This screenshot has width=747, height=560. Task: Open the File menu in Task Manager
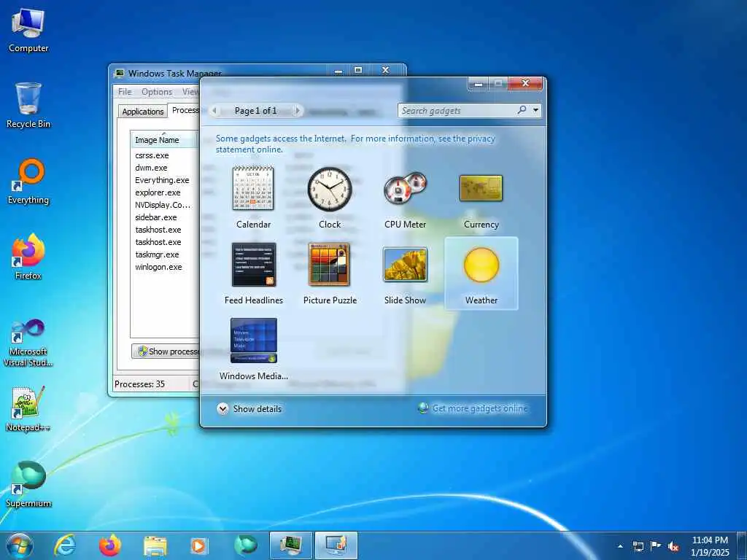(125, 91)
